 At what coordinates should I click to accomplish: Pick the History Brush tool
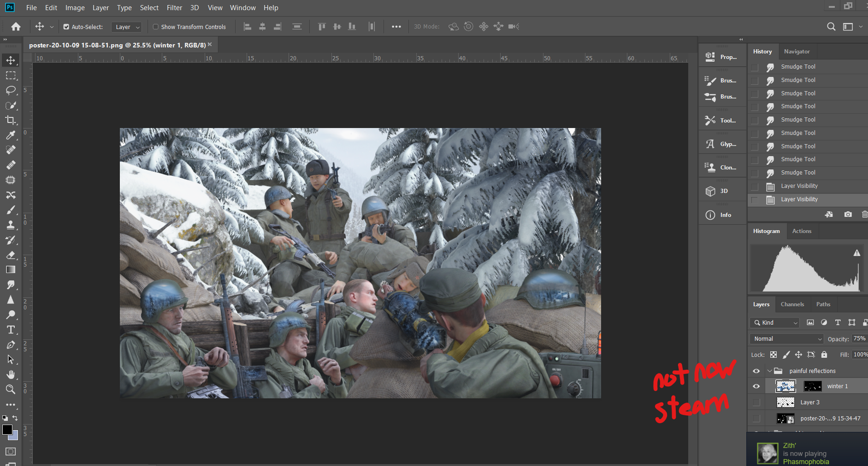pos(11,240)
